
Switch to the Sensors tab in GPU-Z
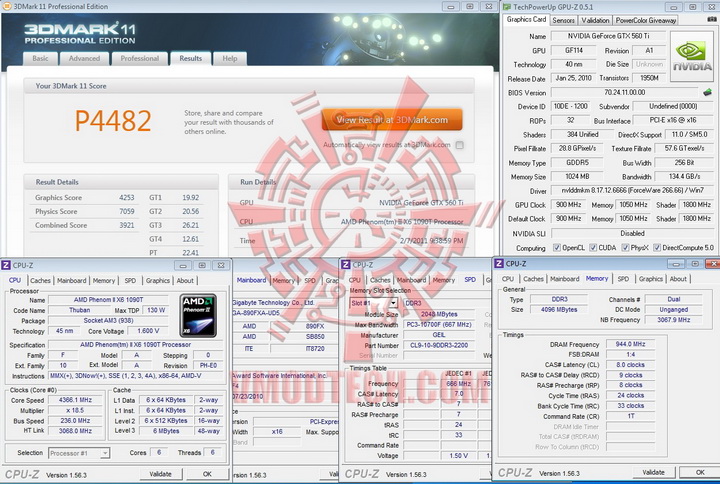pyautogui.click(x=563, y=20)
